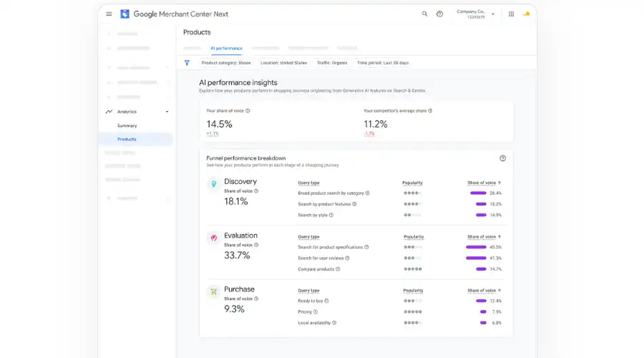Click the Evaluation stage icon
The height and width of the screenshot is (358, 644).
click(x=213, y=238)
